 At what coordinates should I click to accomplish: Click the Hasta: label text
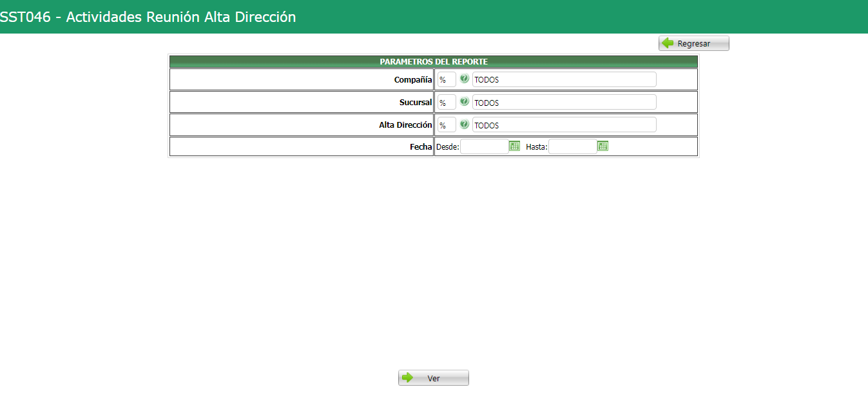(537, 147)
